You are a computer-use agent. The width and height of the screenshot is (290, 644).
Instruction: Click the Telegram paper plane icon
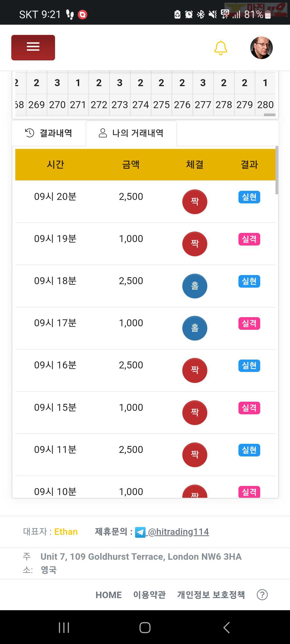pyautogui.click(x=140, y=532)
